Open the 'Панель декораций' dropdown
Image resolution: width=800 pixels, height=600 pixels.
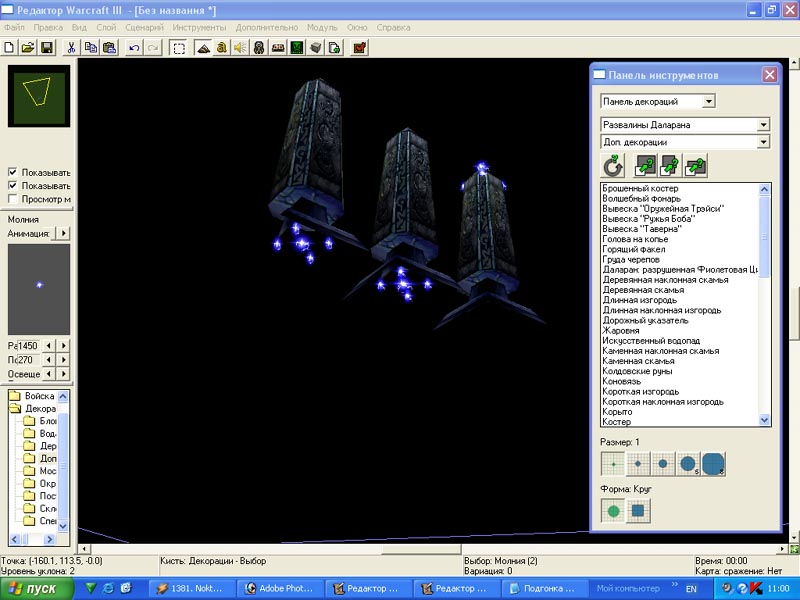(708, 101)
